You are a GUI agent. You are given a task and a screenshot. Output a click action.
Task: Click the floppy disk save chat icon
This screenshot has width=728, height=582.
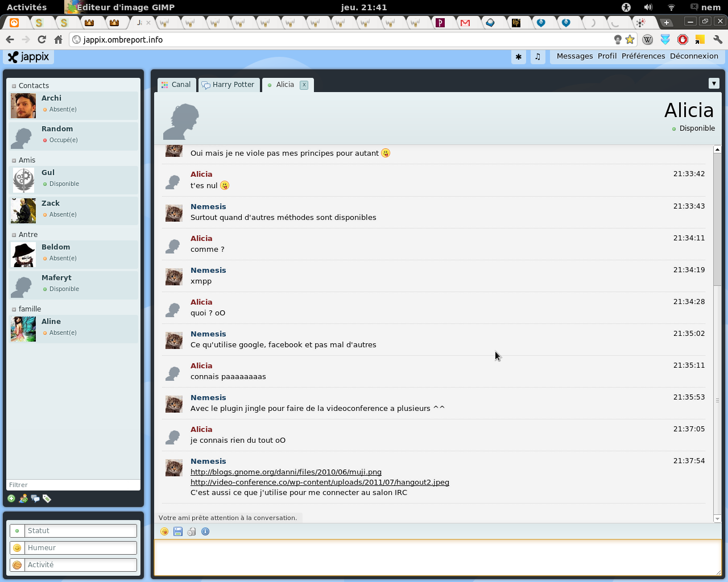(178, 531)
